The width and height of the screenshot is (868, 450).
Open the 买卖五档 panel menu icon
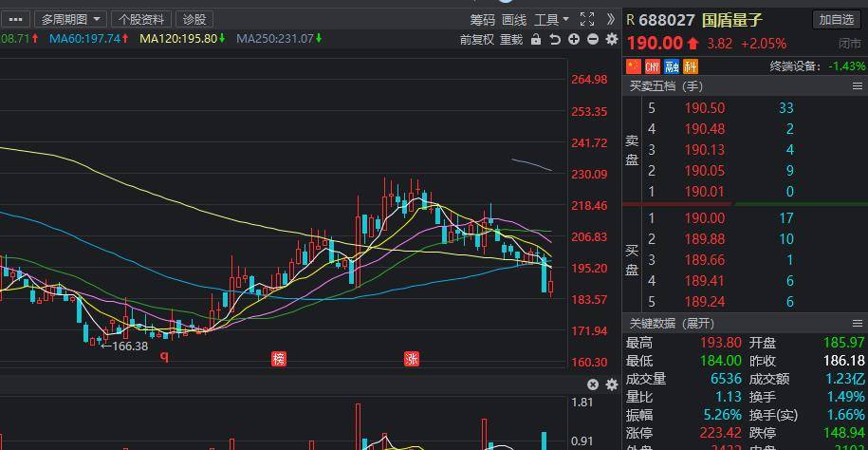[x=858, y=86]
